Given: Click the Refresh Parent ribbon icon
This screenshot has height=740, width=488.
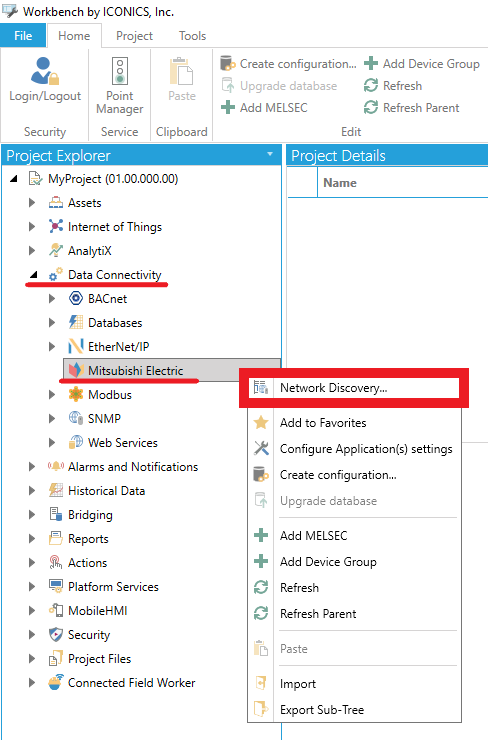Looking at the screenshot, I should click(371, 108).
